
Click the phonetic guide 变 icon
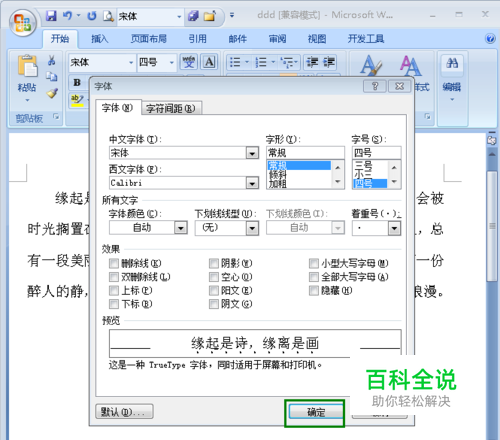(x=189, y=62)
